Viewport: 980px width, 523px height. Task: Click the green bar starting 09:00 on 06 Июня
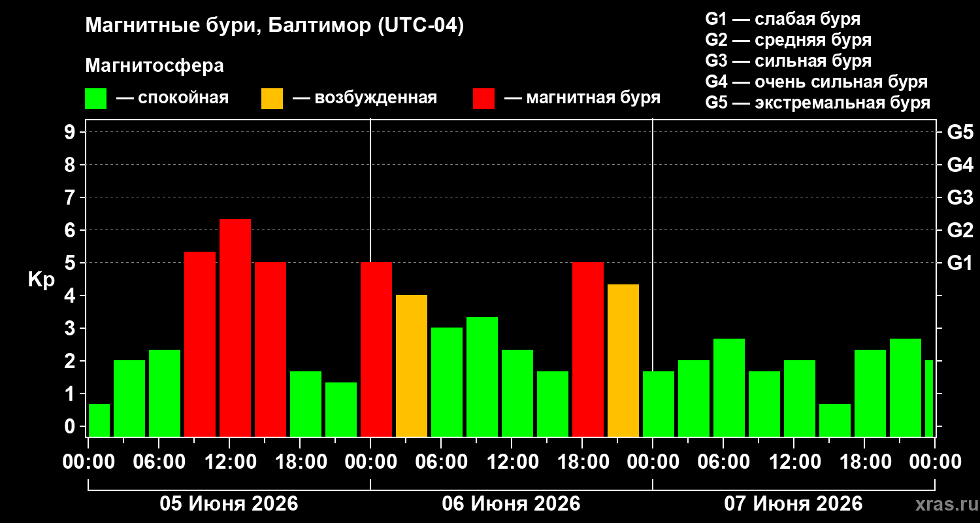(x=482, y=377)
